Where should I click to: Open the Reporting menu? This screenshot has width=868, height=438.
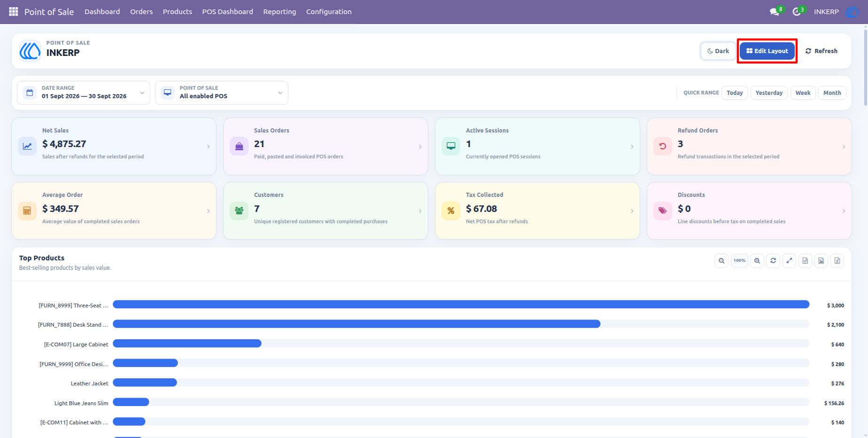click(279, 12)
